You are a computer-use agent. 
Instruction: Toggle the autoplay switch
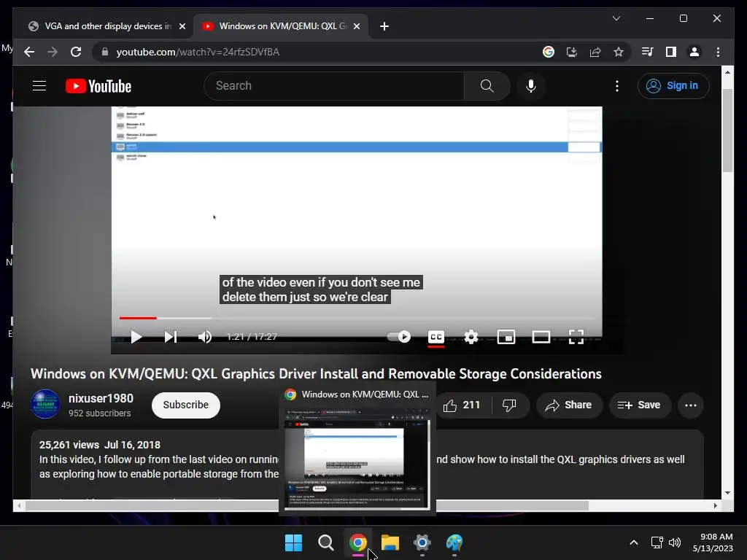(399, 337)
